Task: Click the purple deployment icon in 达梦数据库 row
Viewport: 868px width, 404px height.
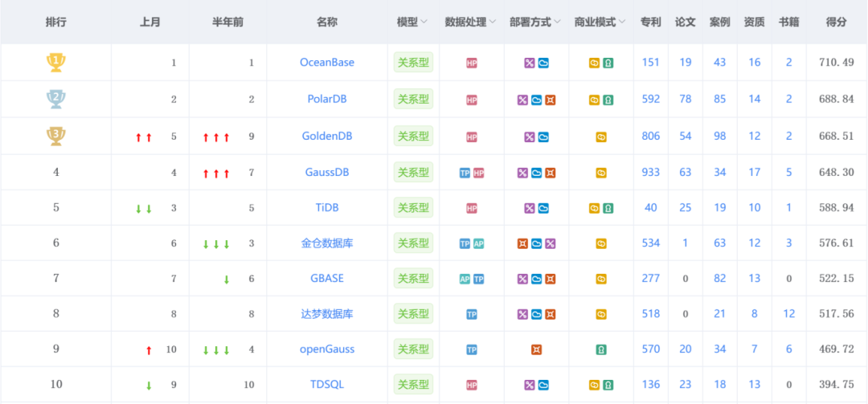Action: click(x=522, y=314)
